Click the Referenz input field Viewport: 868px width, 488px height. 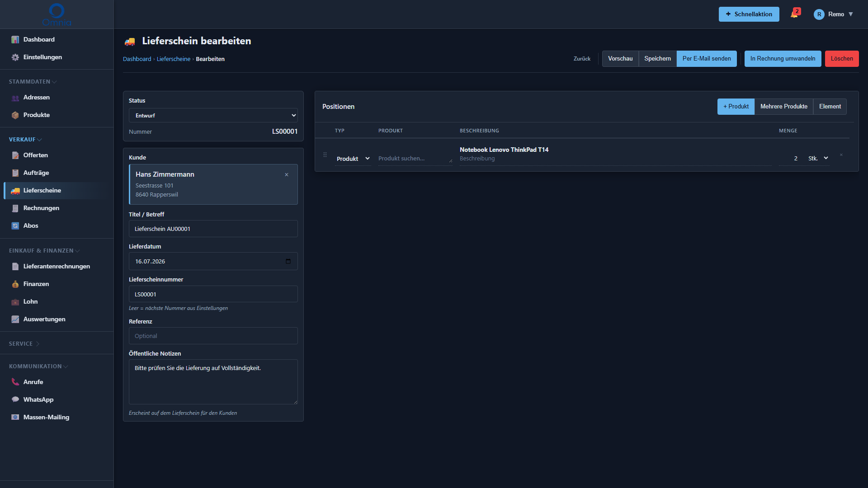pyautogui.click(x=213, y=336)
